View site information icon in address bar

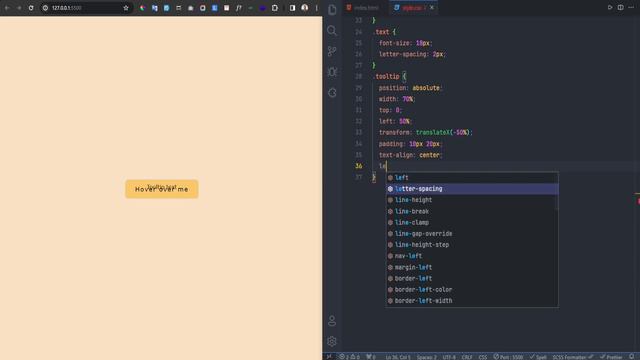pos(45,8)
